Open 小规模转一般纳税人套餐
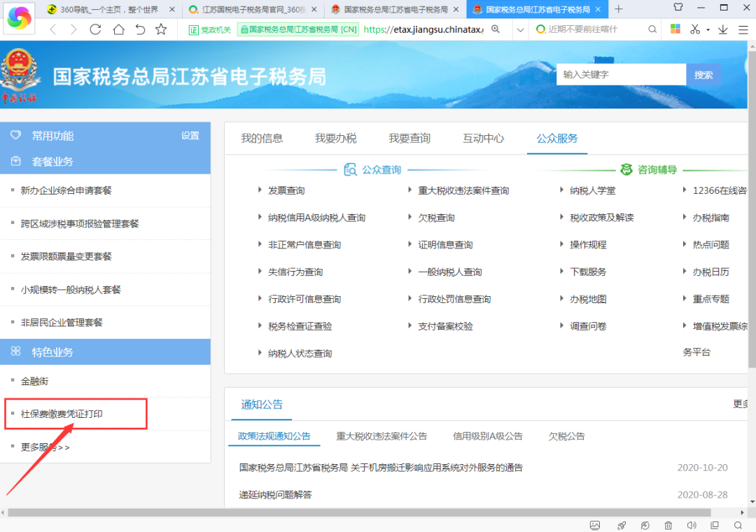756x532 pixels. pyautogui.click(x=71, y=290)
